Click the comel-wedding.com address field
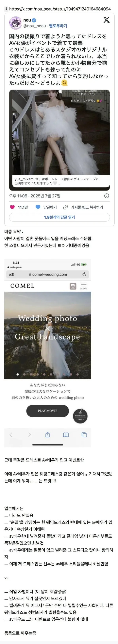The height and width of the screenshot is (644, 118). [x=48, y=274]
